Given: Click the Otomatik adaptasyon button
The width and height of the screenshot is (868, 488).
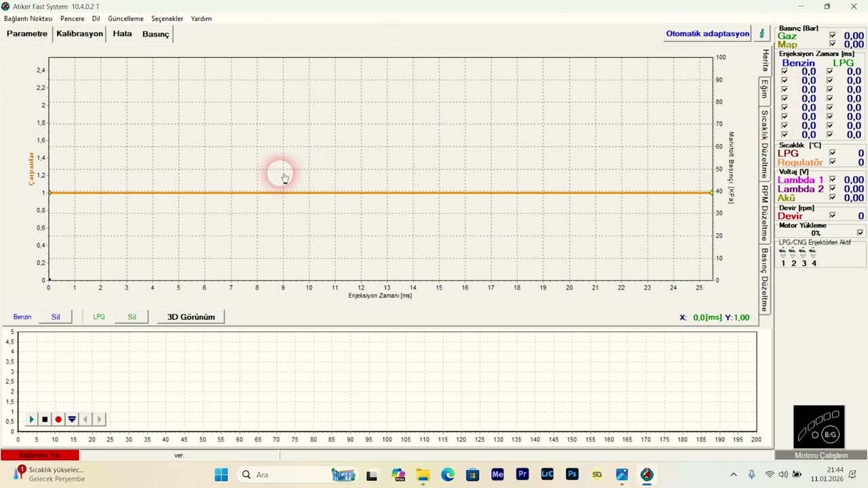Looking at the screenshot, I should click(x=708, y=34).
